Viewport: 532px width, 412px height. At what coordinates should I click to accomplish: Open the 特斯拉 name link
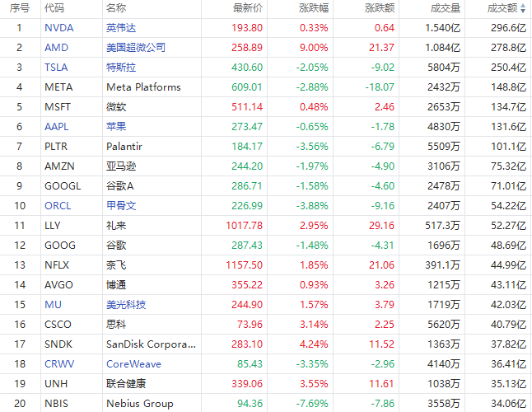click(121, 68)
